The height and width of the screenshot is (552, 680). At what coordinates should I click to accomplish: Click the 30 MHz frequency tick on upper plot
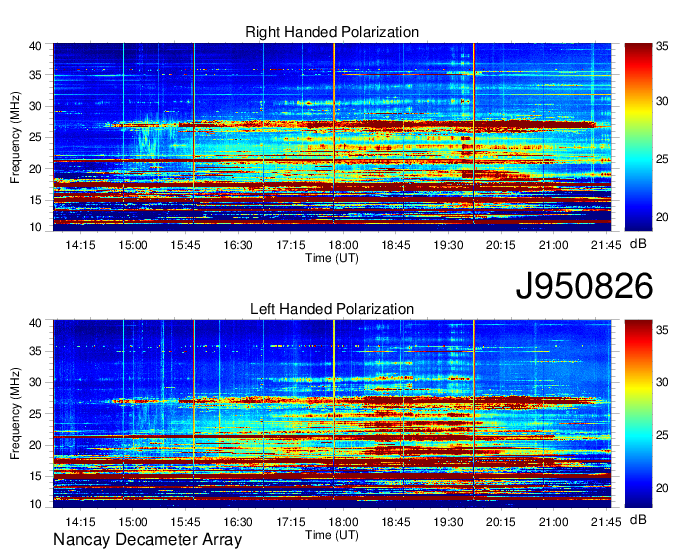(35, 106)
